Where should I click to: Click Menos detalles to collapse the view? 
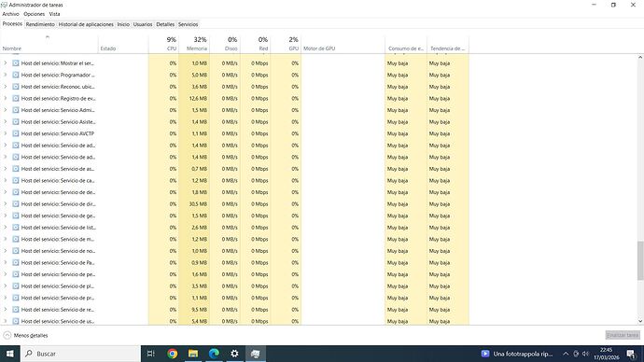click(25, 335)
